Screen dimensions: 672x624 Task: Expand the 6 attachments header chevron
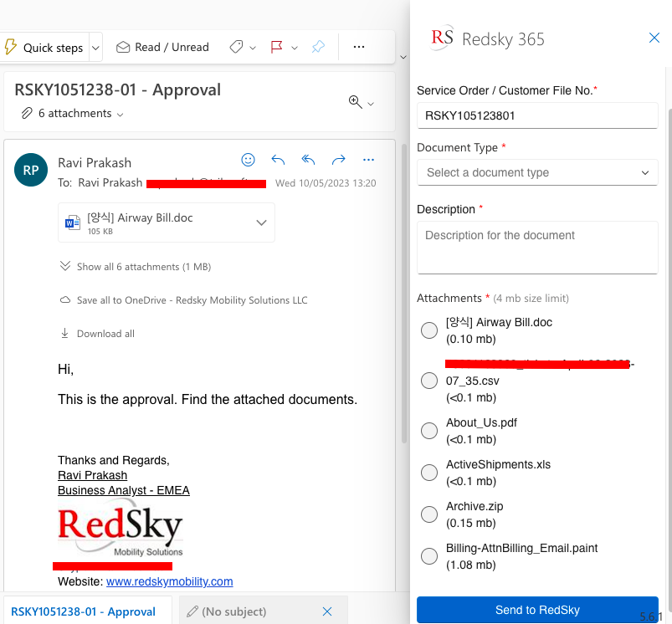(121, 115)
